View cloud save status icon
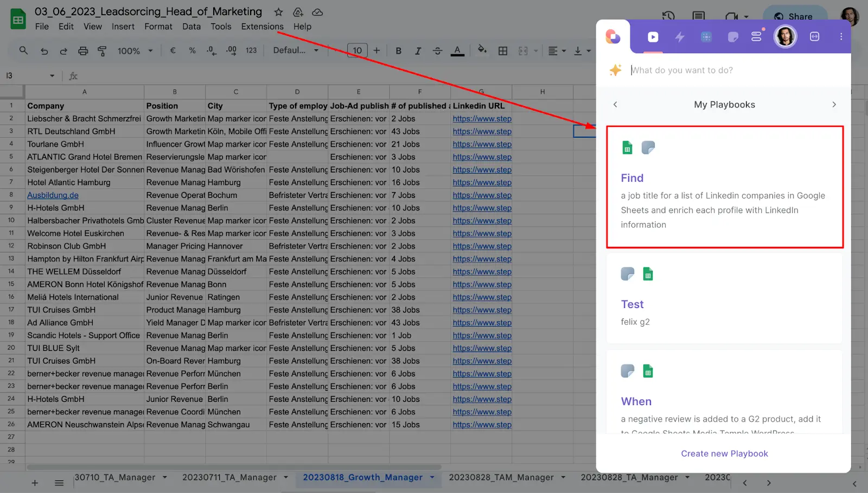This screenshot has height=493, width=868. coord(317,12)
